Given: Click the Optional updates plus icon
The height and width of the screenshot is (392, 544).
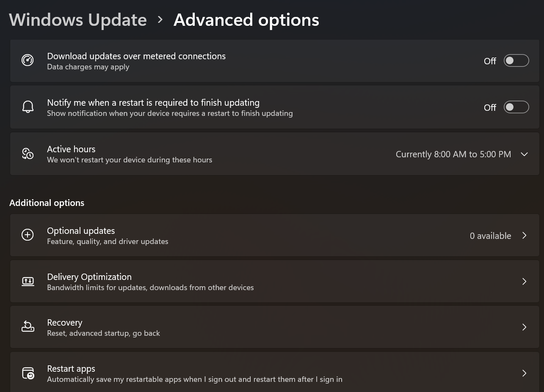Looking at the screenshot, I should pos(28,235).
